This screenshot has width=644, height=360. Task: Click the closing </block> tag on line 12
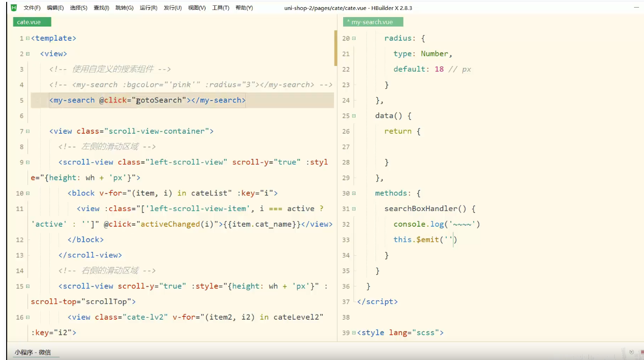click(x=86, y=240)
